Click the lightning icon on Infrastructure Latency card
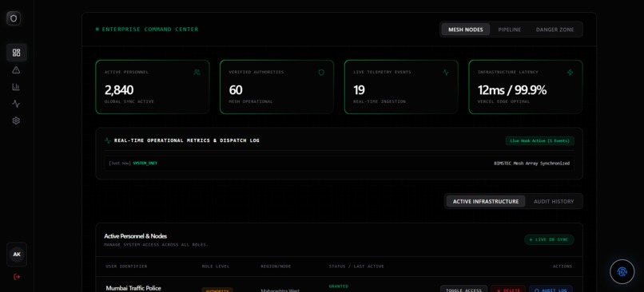Viewport: 644px width, 292px height. tap(570, 72)
